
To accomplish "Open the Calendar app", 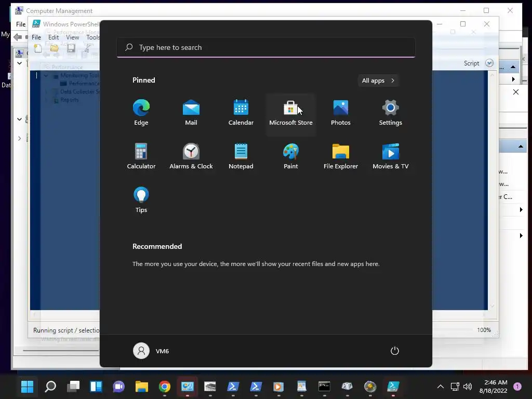I will pos(241,113).
